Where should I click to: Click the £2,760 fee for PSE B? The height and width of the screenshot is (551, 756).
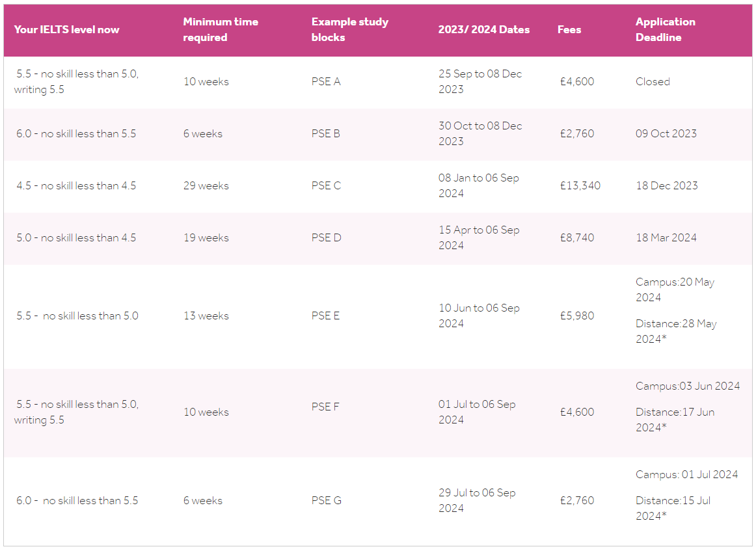tap(577, 133)
